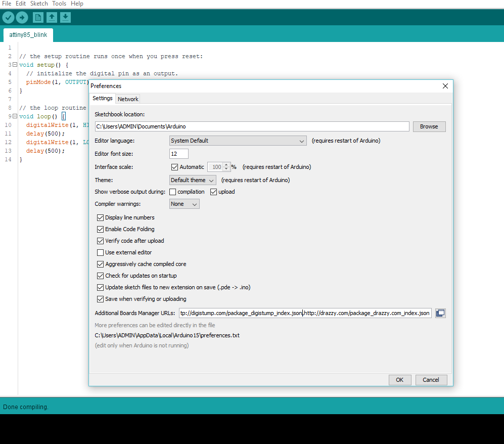Disable verbose output during upload
The image size is (504, 444).
pyautogui.click(x=213, y=192)
